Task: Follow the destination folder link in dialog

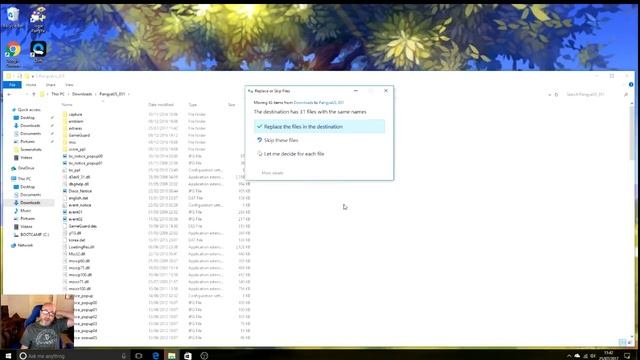Action: [331, 102]
